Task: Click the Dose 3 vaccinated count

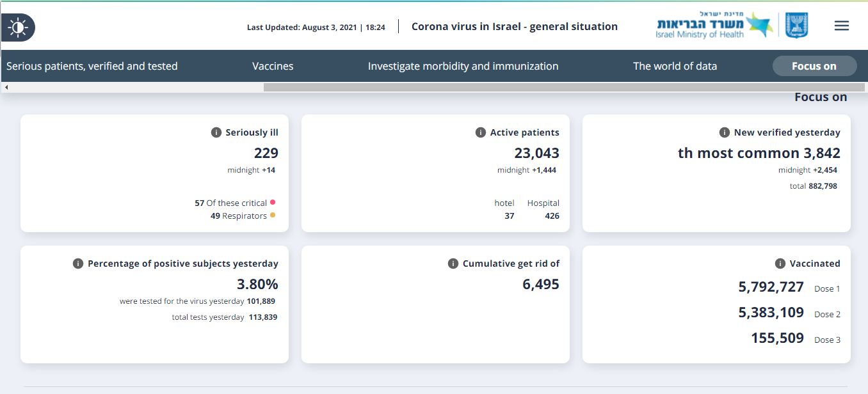Action: tap(777, 338)
